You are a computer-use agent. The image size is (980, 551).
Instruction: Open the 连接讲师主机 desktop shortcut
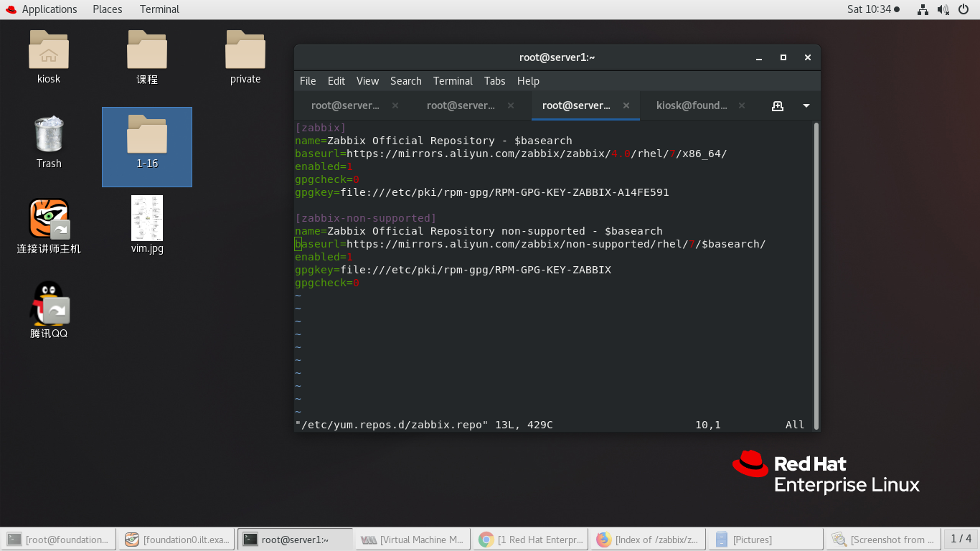49,219
